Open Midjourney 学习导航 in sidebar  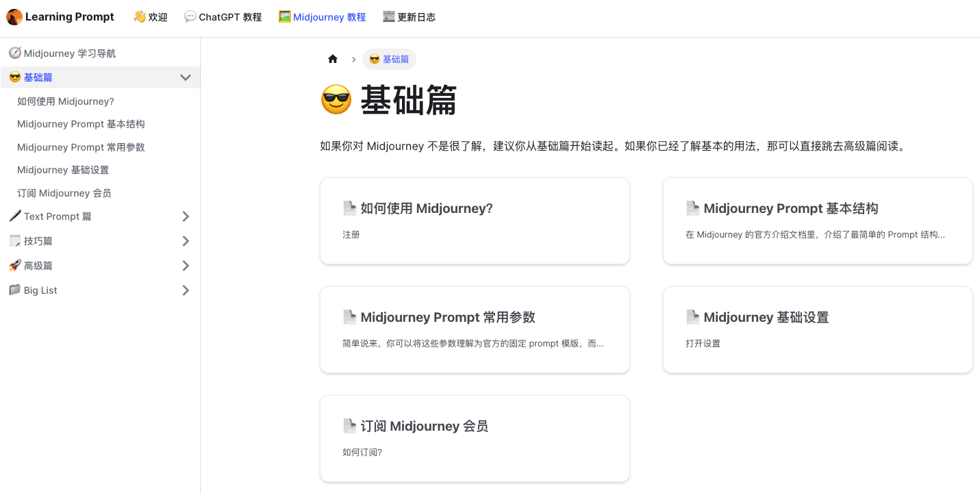70,53
